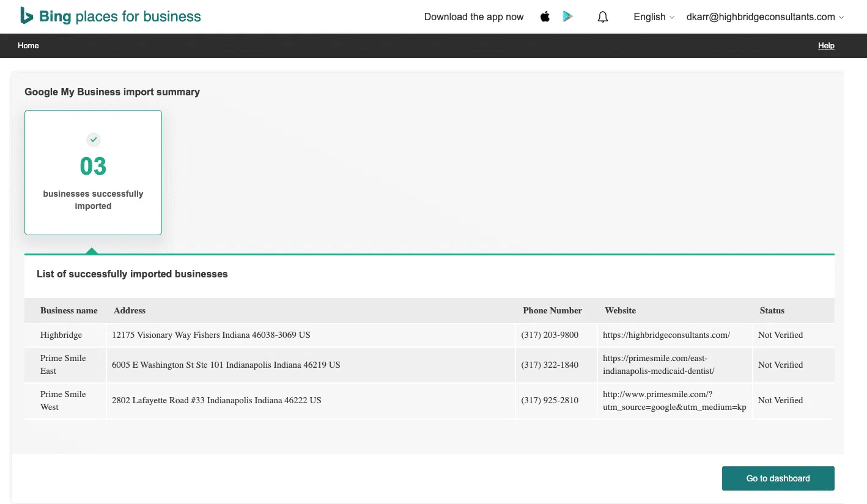This screenshot has height=504, width=867.
Task: Click the Go to dashboard button
Action: point(778,478)
